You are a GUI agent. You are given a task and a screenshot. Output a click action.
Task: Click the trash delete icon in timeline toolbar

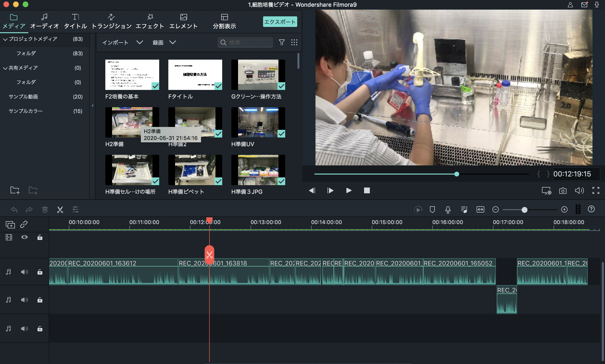click(45, 209)
